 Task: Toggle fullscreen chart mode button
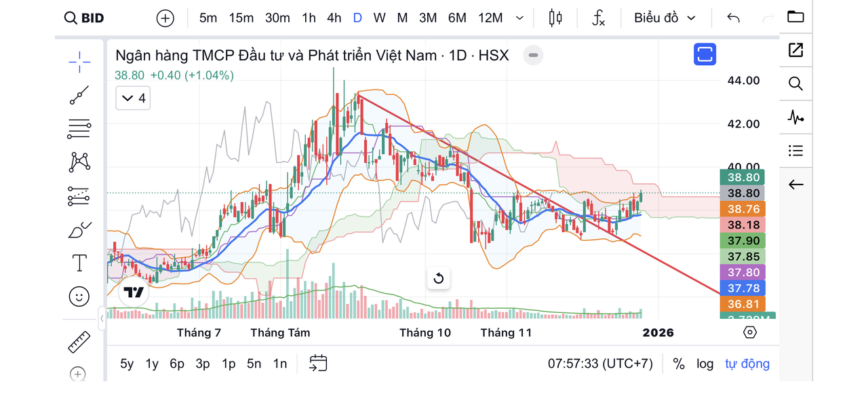[x=705, y=54]
